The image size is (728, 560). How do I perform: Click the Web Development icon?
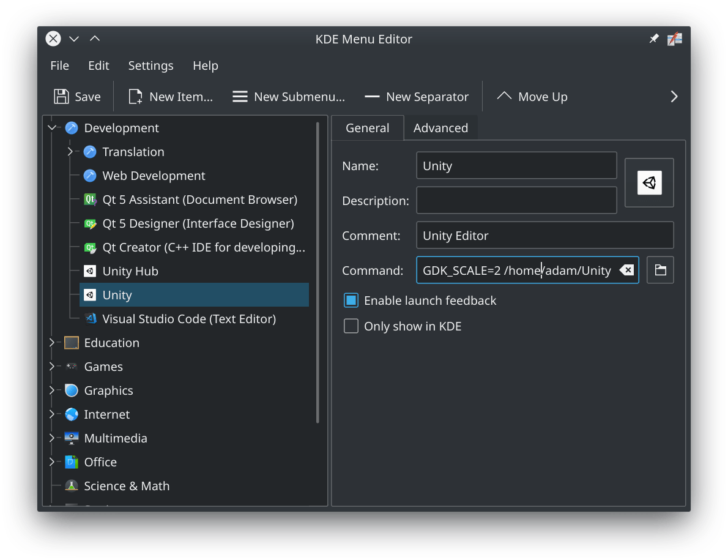(x=89, y=176)
